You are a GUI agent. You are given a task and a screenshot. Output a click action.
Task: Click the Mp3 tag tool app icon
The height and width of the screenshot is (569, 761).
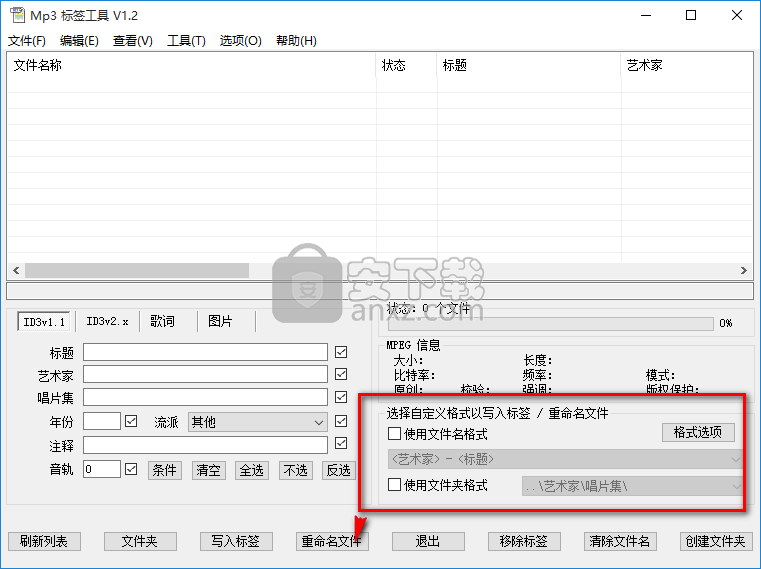click(x=17, y=15)
